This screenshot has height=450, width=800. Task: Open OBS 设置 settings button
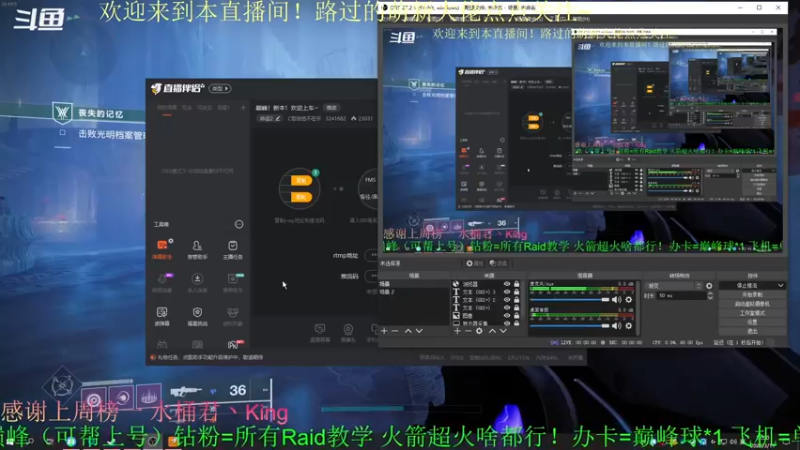pyautogui.click(x=752, y=322)
